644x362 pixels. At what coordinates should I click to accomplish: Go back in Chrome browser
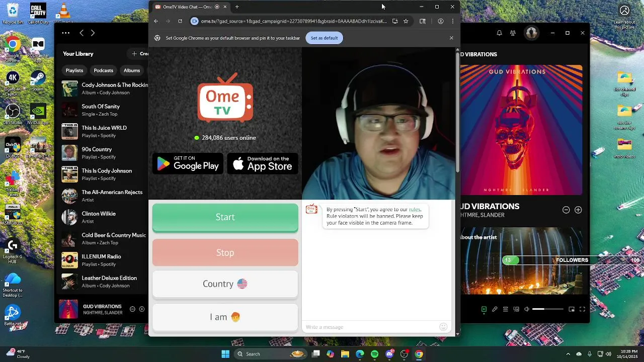(156, 21)
